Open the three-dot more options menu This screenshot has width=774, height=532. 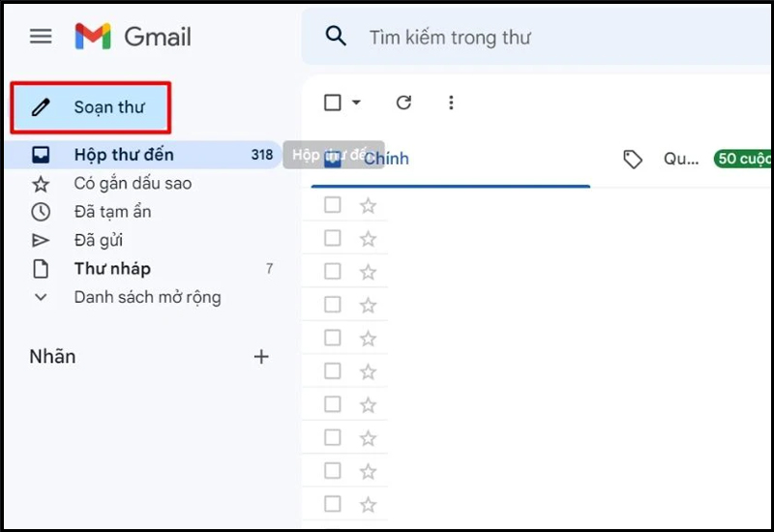pos(451,103)
